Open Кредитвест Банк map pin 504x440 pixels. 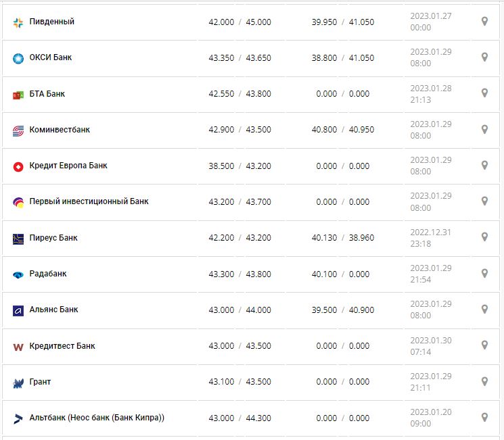[x=484, y=345]
